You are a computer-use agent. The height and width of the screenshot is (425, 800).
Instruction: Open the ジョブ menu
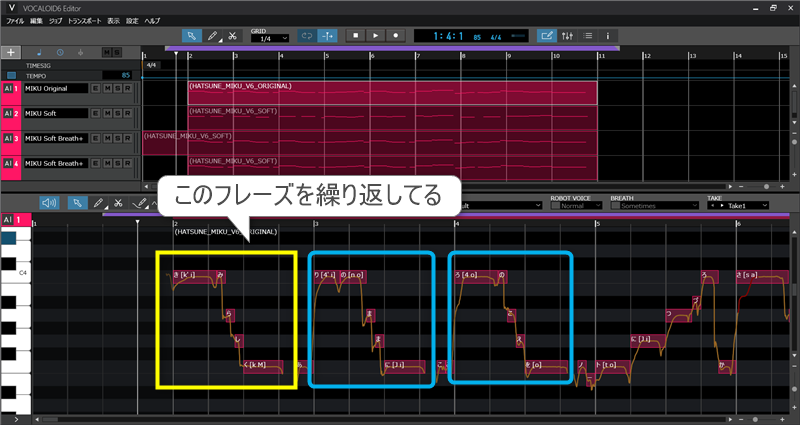coord(55,21)
